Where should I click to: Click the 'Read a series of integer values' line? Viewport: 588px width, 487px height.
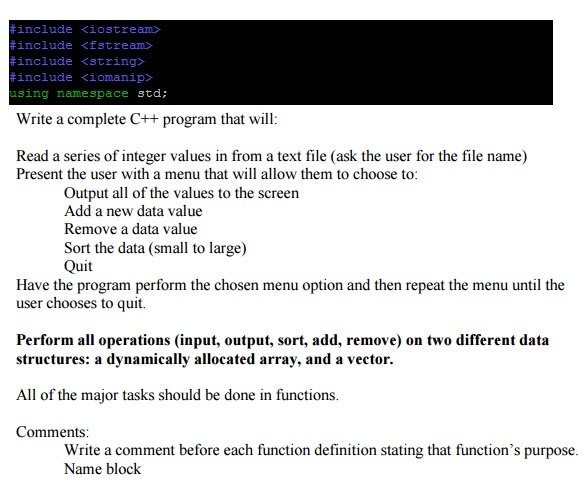[x=272, y=156]
